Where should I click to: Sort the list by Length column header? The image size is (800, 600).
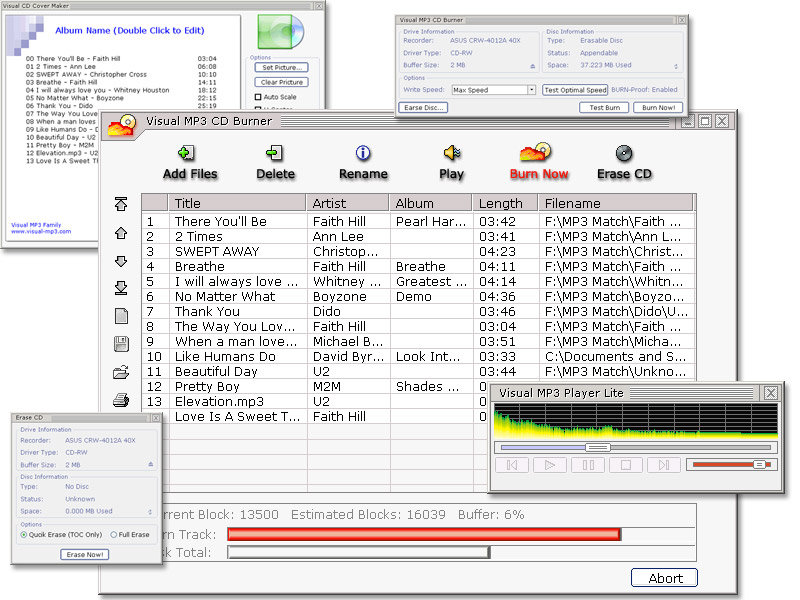506,203
